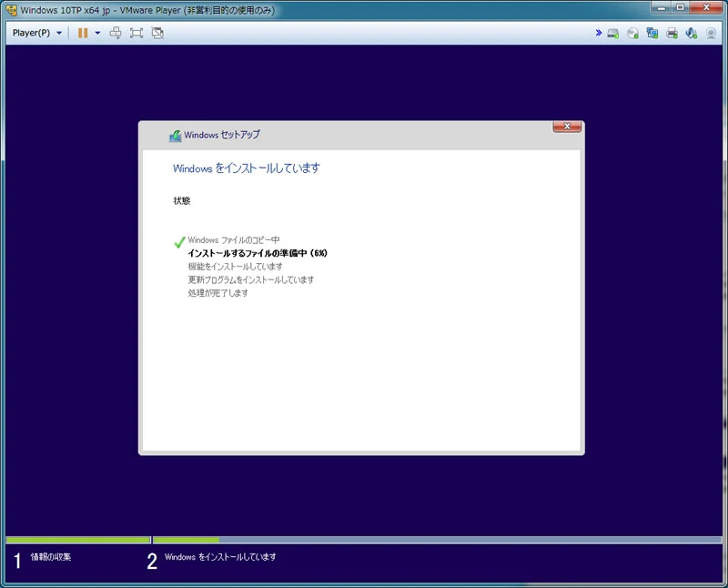Click the webcam device icon
This screenshot has width=728, height=588.
(x=711, y=34)
